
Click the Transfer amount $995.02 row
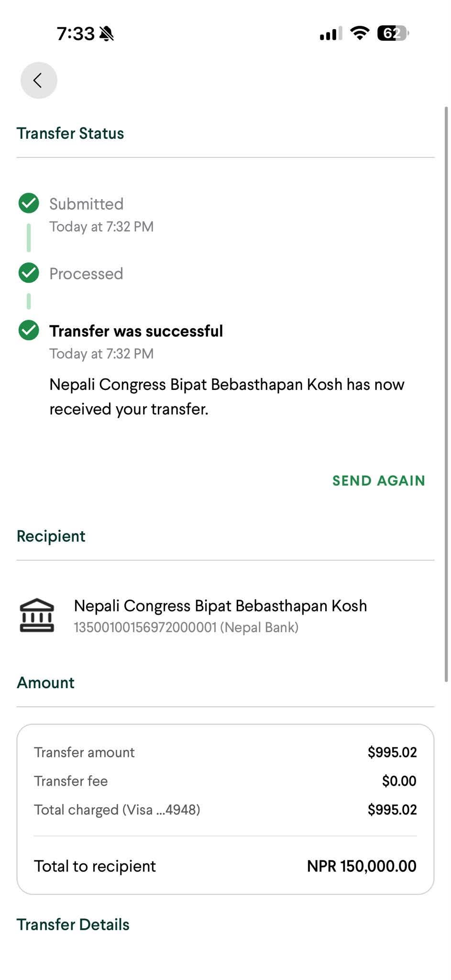225,752
